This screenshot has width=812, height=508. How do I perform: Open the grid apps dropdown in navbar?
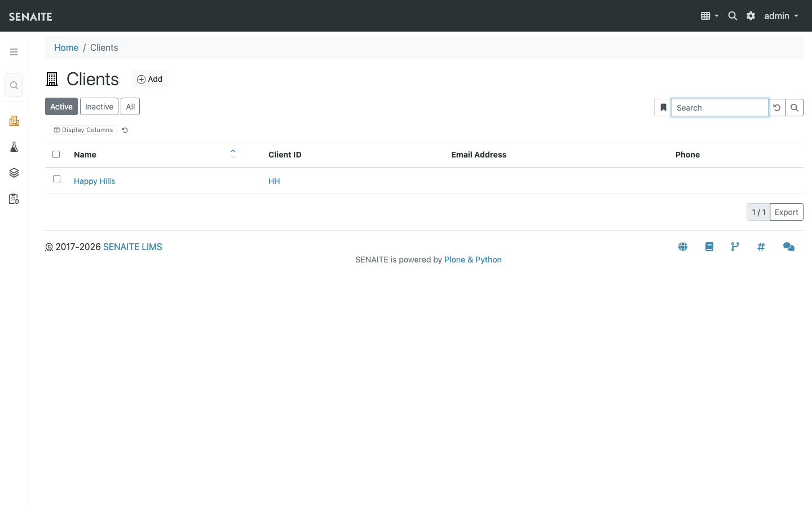click(709, 16)
